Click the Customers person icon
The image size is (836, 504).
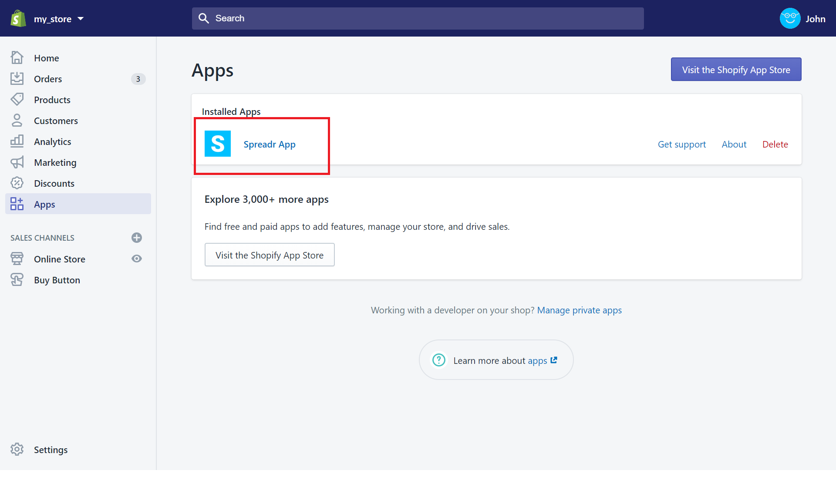[17, 121]
